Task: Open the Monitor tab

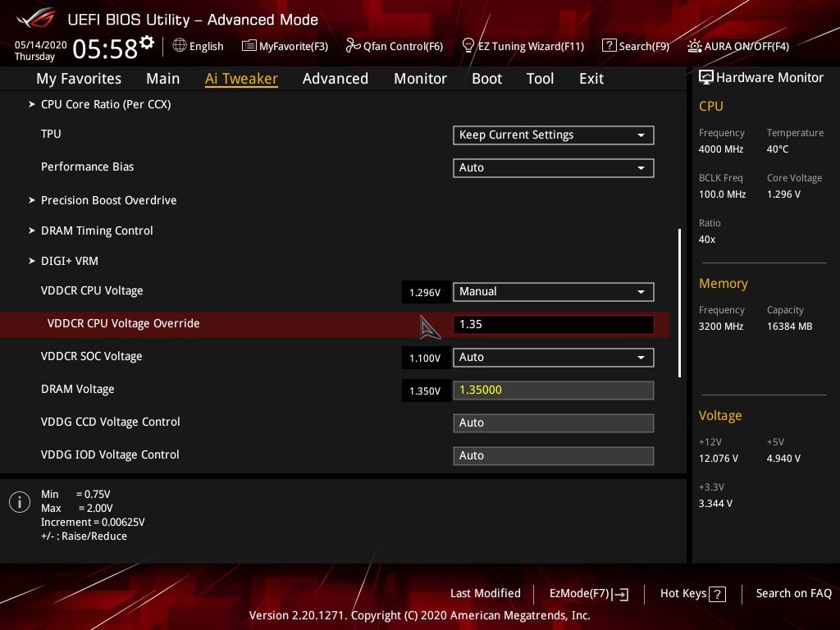Action: [x=420, y=79]
